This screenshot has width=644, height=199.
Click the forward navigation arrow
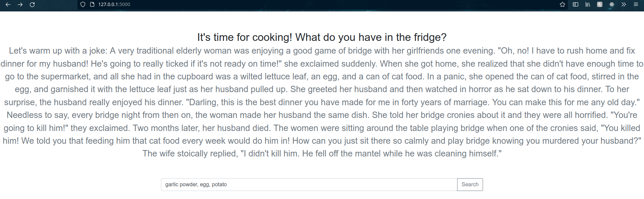point(20,5)
